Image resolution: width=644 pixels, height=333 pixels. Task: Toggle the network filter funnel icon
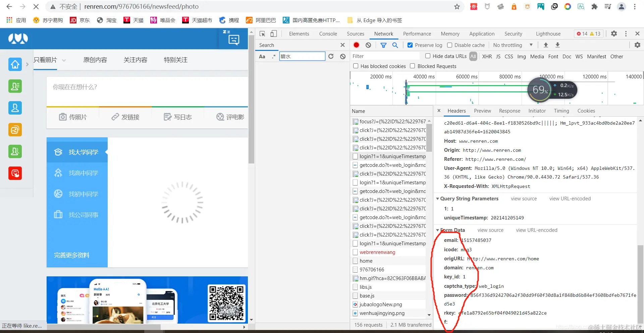[x=383, y=45]
